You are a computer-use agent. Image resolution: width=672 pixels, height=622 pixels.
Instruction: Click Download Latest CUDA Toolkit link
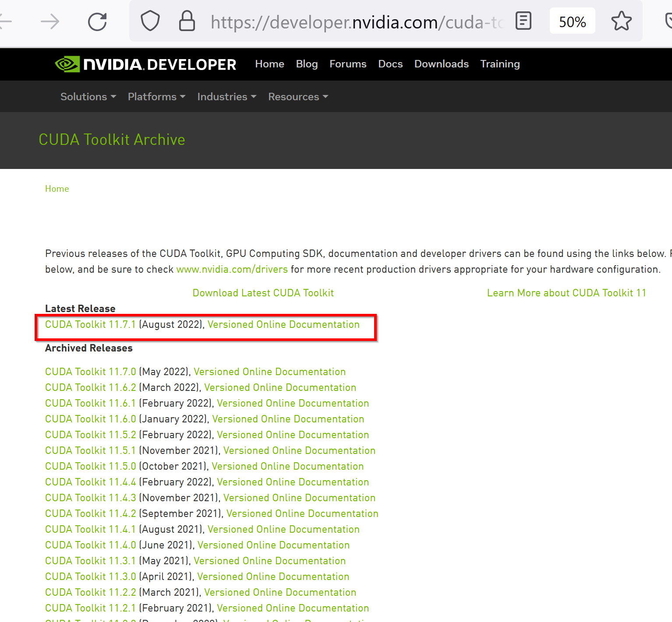click(x=263, y=293)
